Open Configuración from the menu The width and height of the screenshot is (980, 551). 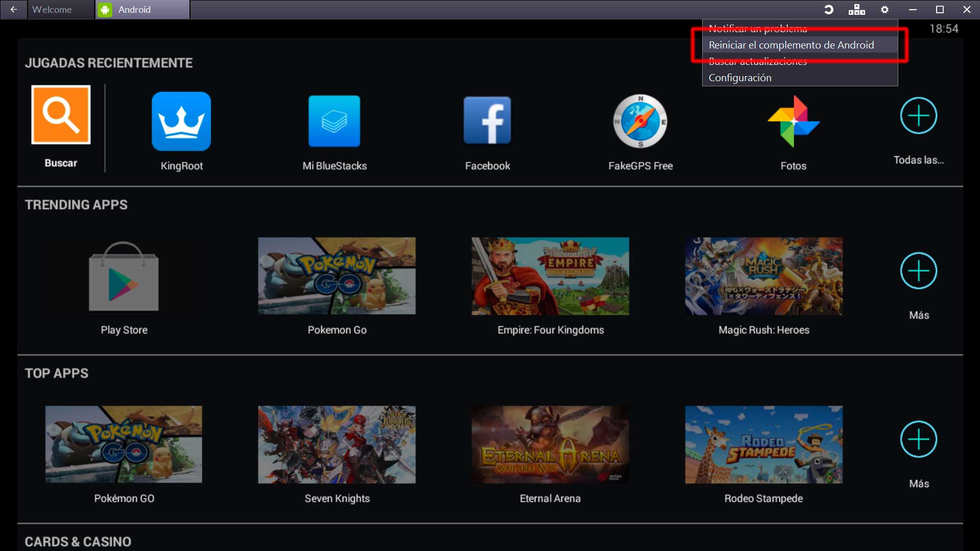pyautogui.click(x=800, y=78)
